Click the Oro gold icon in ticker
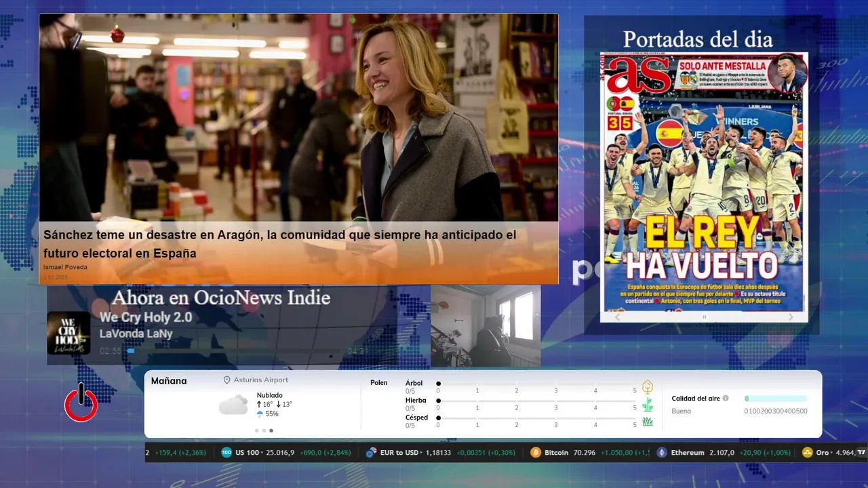Image resolution: width=868 pixels, height=488 pixels. tap(807, 452)
